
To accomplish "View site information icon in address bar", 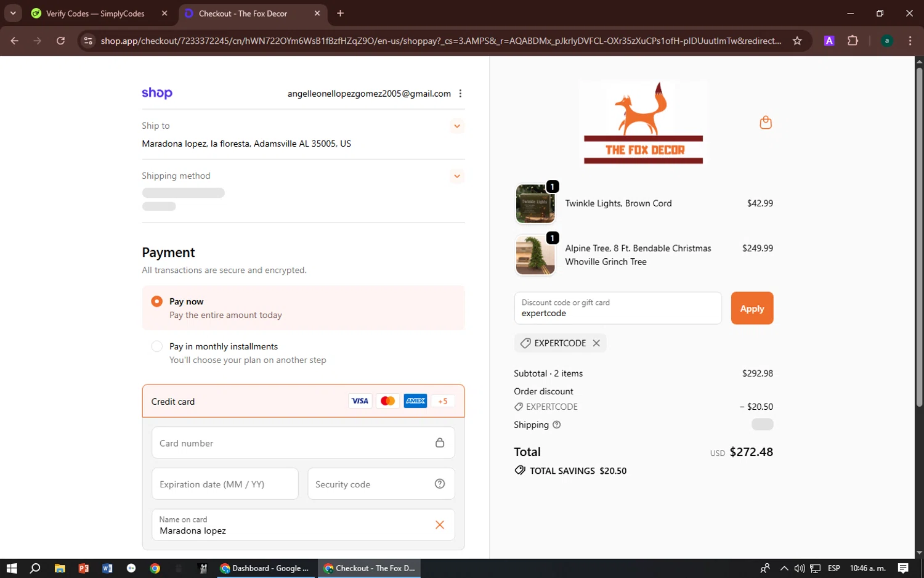I will [88, 41].
